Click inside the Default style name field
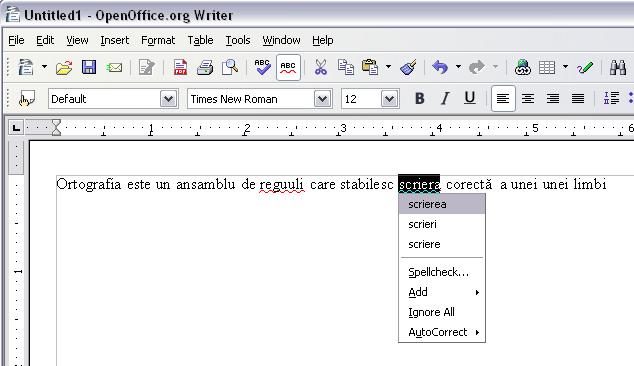The width and height of the screenshot is (634, 366). (104, 99)
